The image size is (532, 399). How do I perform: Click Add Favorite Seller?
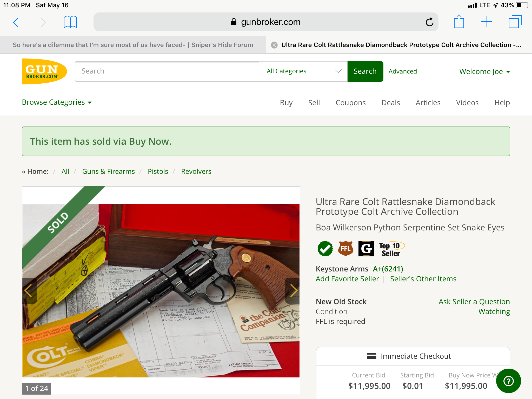347,279
